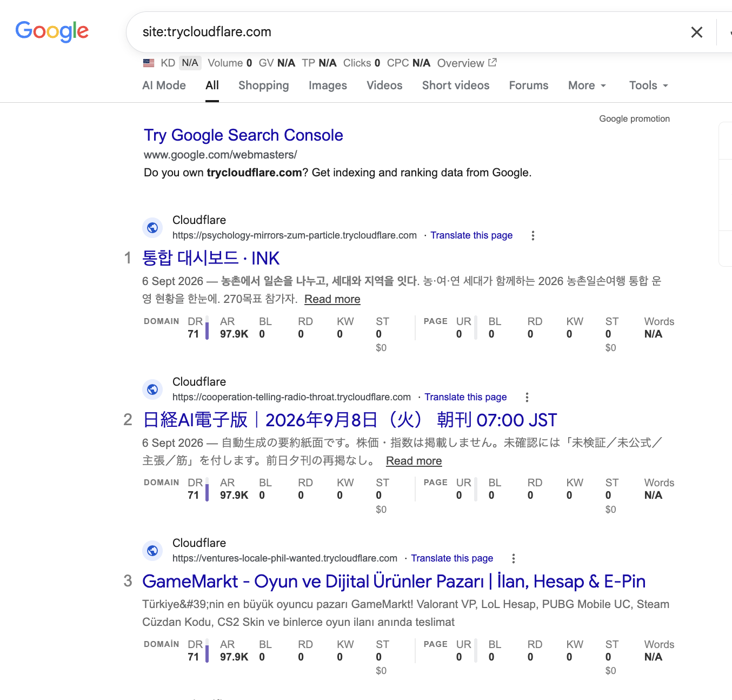Image resolution: width=732 pixels, height=700 pixels.
Task: Open the three-dot menu for cooperation-telling-radio-throat result
Action: (x=527, y=397)
